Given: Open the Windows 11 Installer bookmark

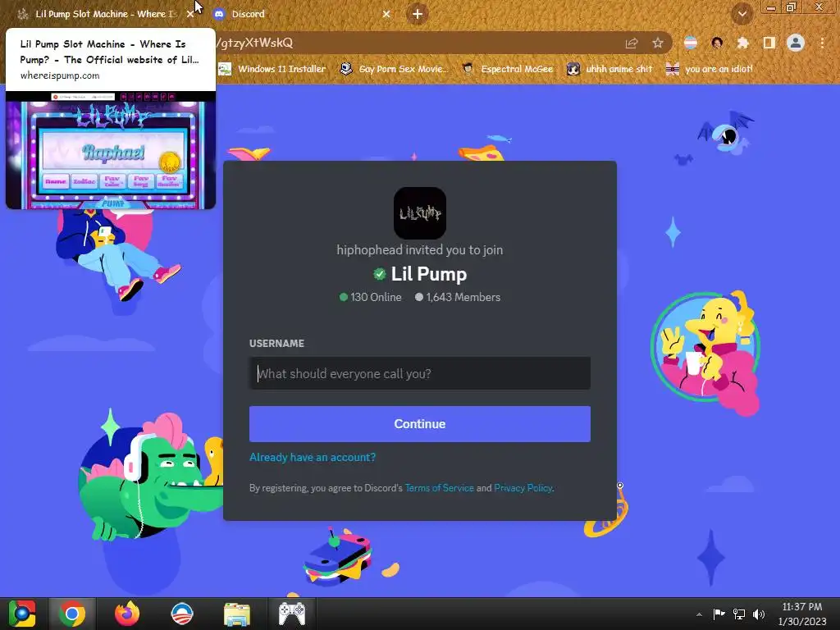Looking at the screenshot, I should (x=272, y=69).
